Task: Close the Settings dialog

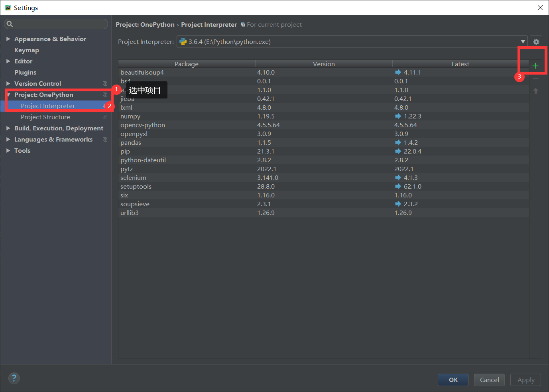Action: 540,8
